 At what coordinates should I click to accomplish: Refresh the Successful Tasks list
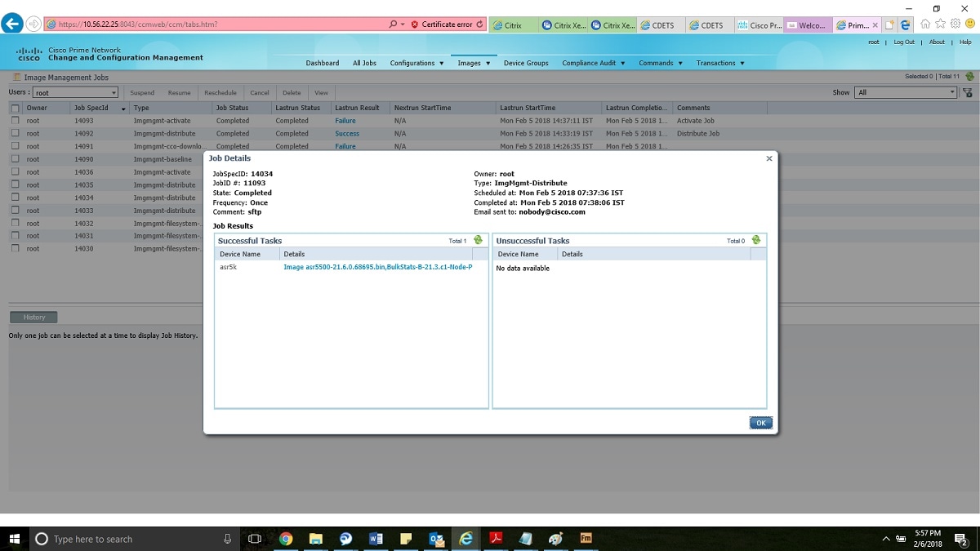[478, 240]
